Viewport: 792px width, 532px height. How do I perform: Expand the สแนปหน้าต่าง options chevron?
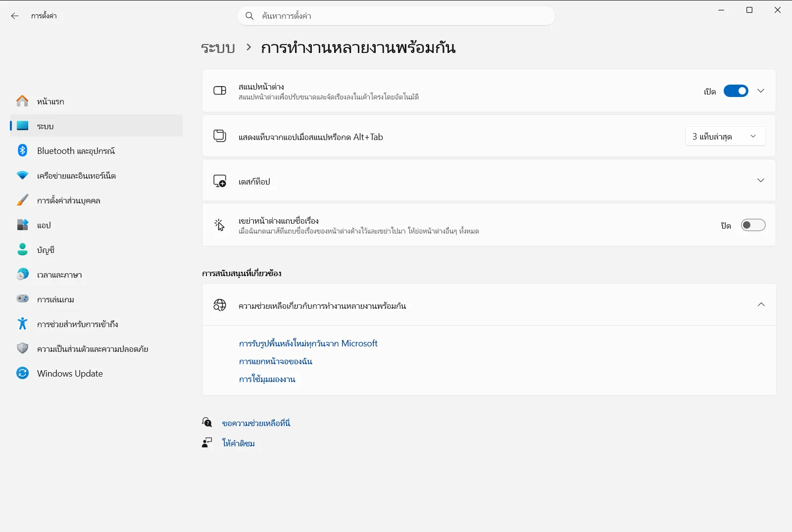[761, 91]
